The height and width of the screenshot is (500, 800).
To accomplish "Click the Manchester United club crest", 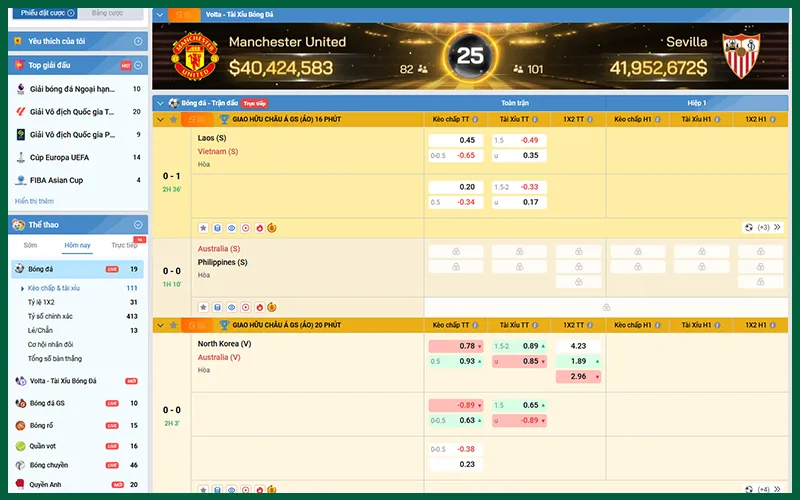I will [x=195, y=56].
